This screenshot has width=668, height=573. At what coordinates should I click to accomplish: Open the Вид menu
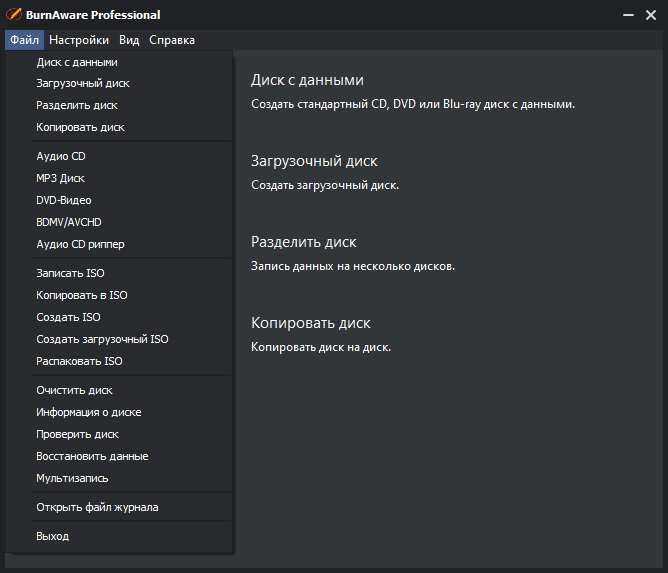[129, 40]
